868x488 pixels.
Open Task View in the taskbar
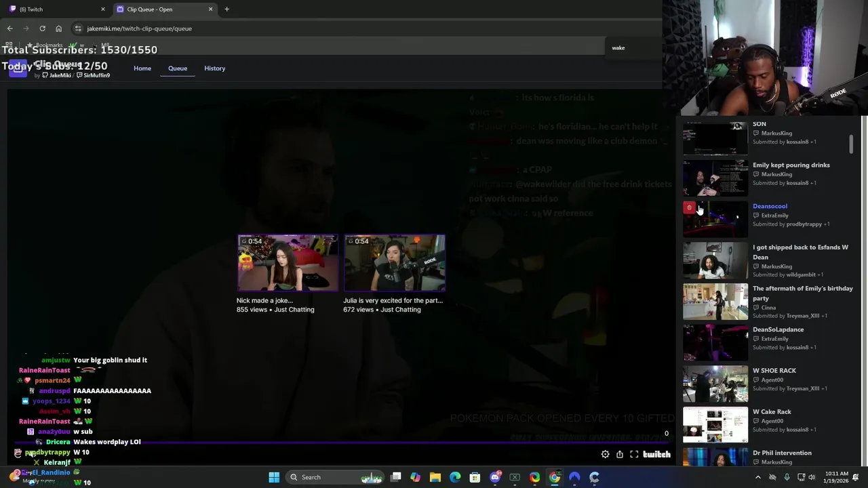point(395,477)
